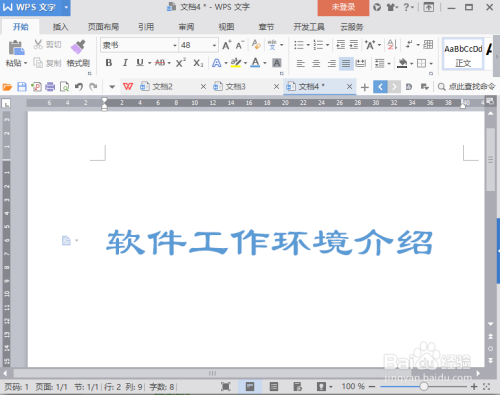Save document with the floppy icon
Image resolution: width=500 pixels, height=395 pixels.
(22, 87)
